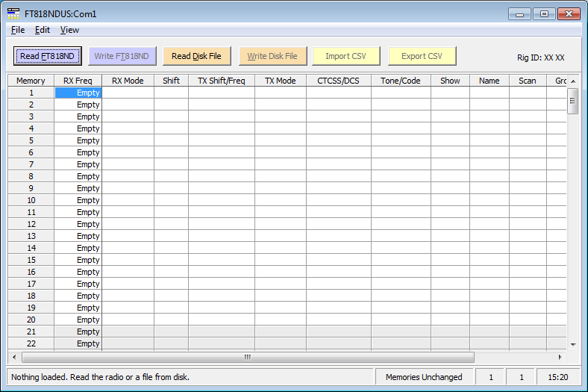Click the Tone/Code column header
588x392 pixels.
[x=401, y=81]
